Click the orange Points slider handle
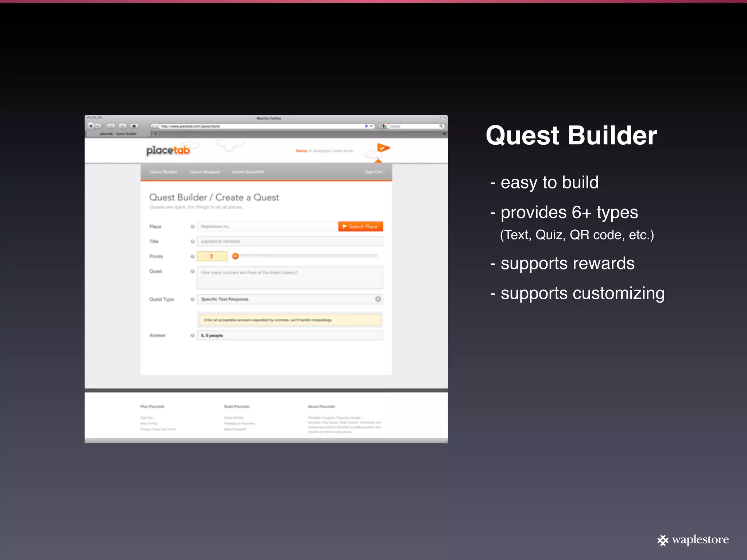This screenshot has height=560, width=747. click(x=236, y=256)
